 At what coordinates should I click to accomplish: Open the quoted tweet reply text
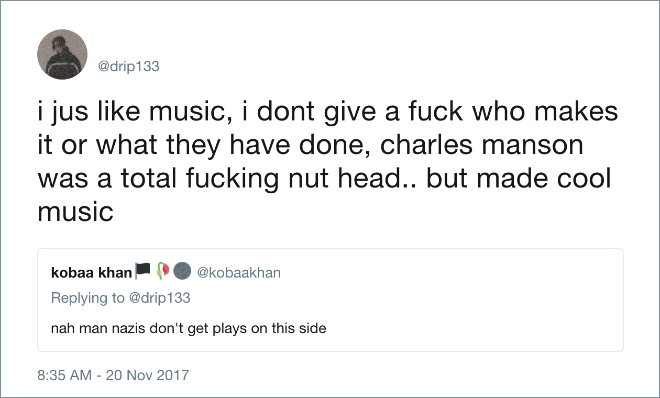tap(189, 328)
